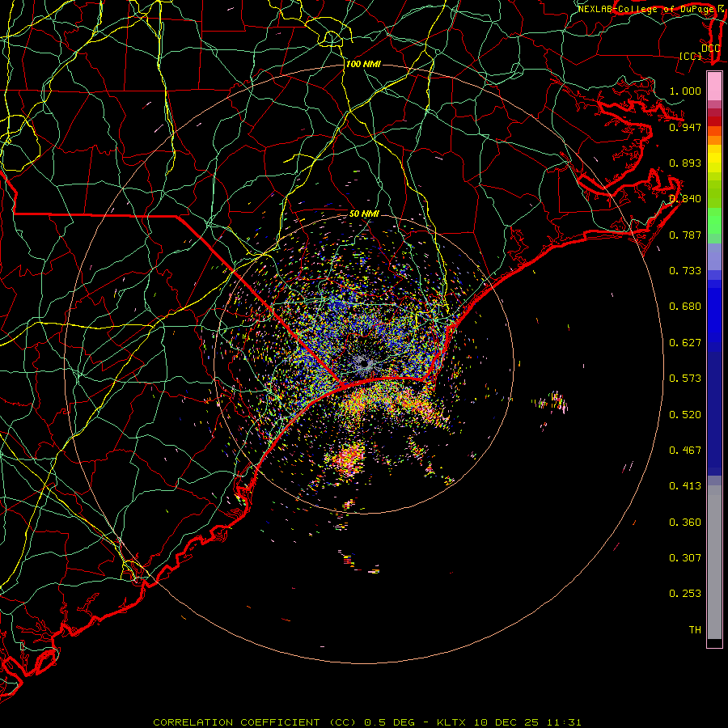Select the 0.733 legend value
This screenshot has height=728, width=728.
685,271
